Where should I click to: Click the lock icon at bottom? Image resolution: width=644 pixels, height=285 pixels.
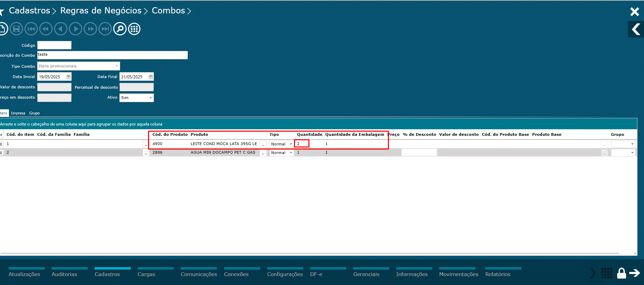point(621,273)
